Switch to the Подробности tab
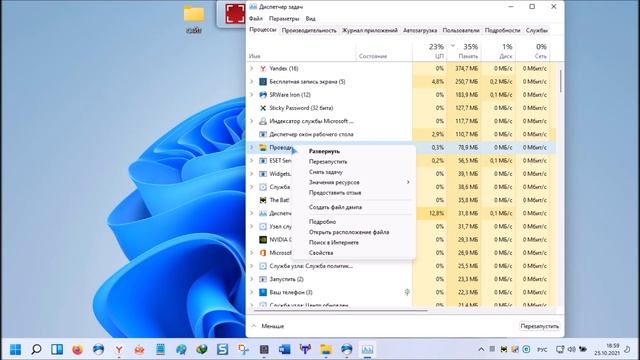Viewport: 640px width, 360px height. point(502,30)
